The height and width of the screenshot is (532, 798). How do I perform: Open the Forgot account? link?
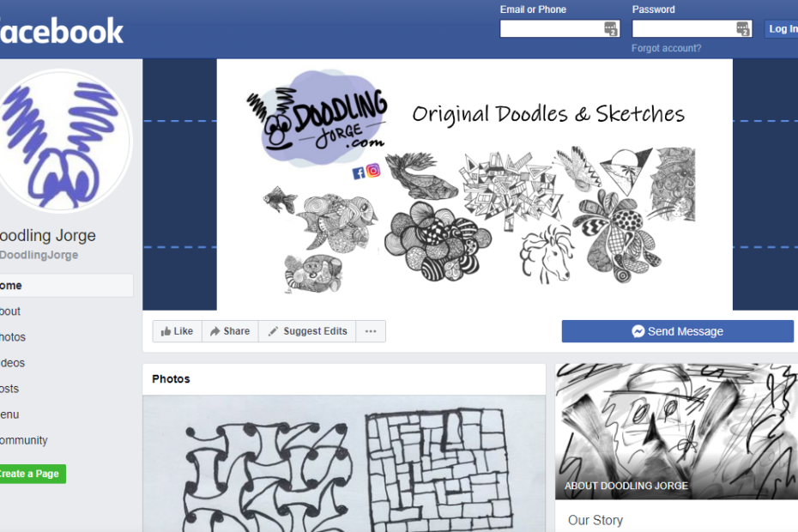tap(666, 48)
